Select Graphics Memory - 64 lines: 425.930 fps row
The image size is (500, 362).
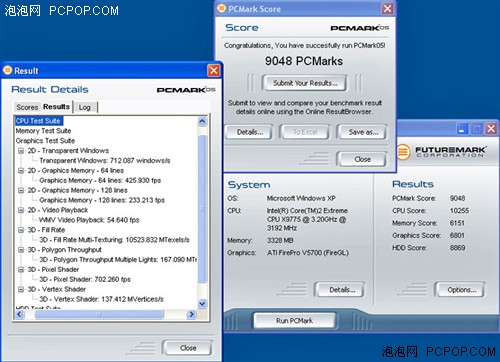(x=100, y=180)
